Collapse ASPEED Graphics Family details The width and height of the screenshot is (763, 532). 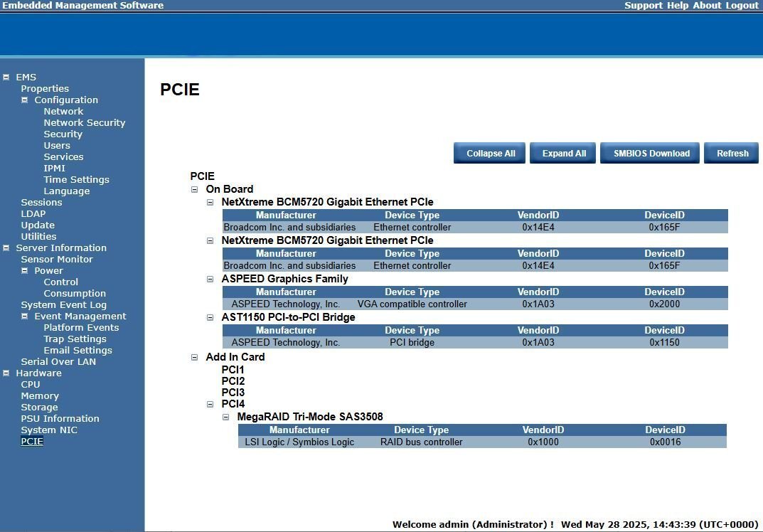click(210, 279)
